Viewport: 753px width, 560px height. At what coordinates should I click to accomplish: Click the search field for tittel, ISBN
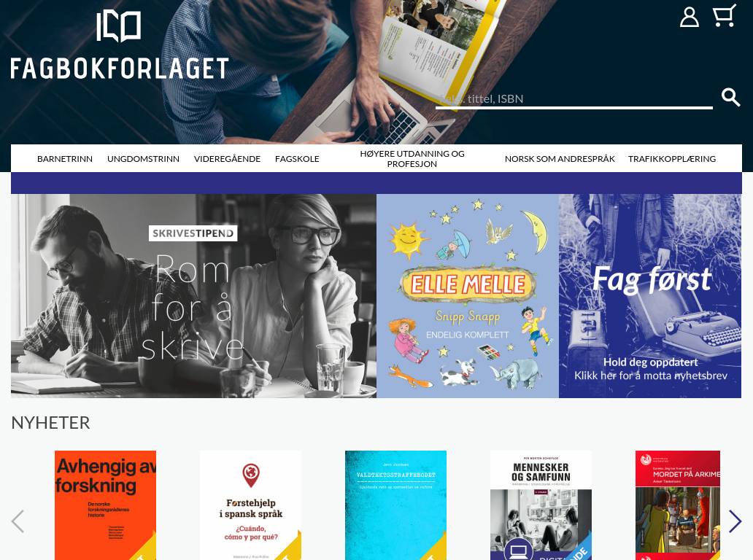click(574, 99)
